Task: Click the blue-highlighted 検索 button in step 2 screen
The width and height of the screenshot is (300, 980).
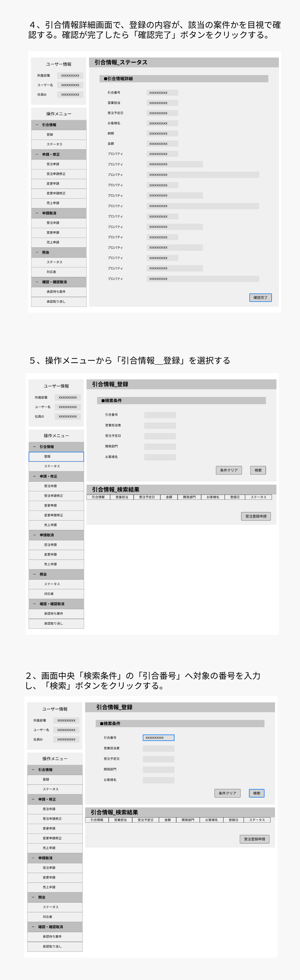Action: point(257,793)
